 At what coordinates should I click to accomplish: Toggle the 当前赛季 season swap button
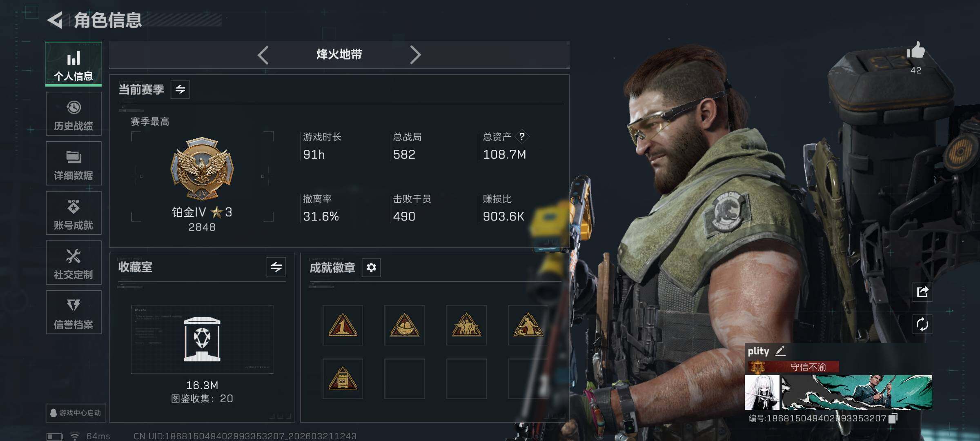[x=180, y=89]
